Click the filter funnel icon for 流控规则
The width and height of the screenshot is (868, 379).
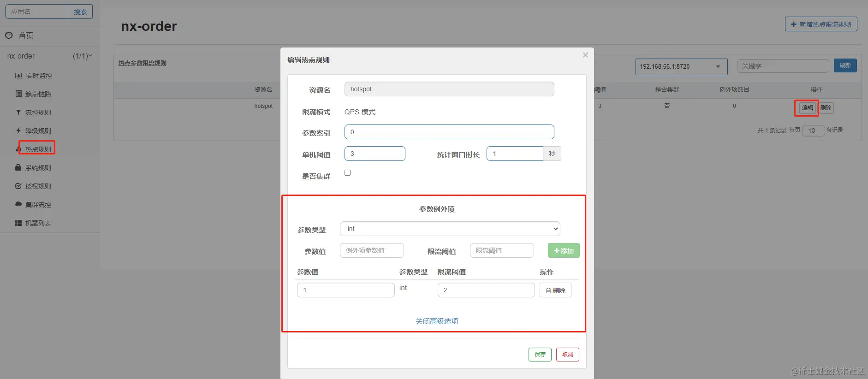(x=18, y=113)
